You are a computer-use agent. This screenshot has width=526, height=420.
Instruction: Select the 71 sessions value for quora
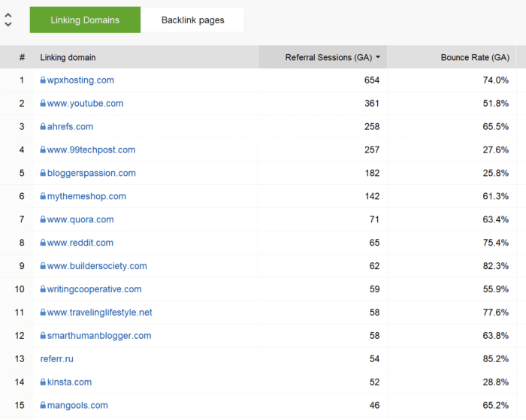pyautogui.click(x=374, y=219)
